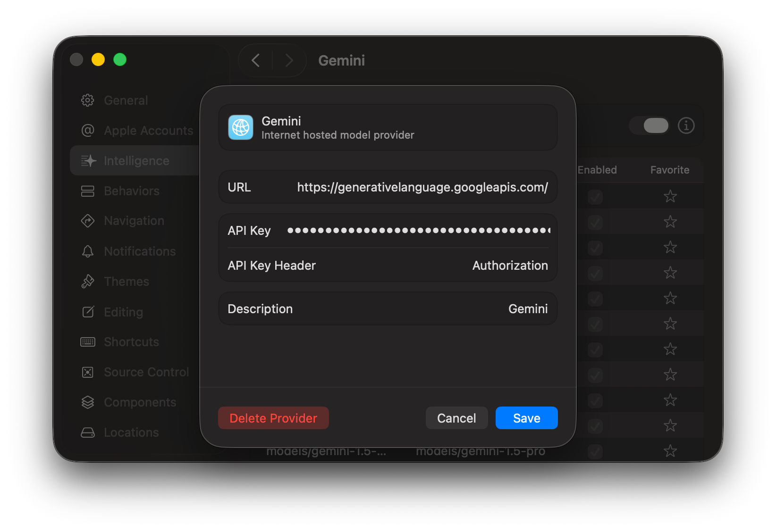This screenshot has width=776, height=532.
Task: Click the Shortcuts keyboard icon
Action: click(x=88, y=341)
